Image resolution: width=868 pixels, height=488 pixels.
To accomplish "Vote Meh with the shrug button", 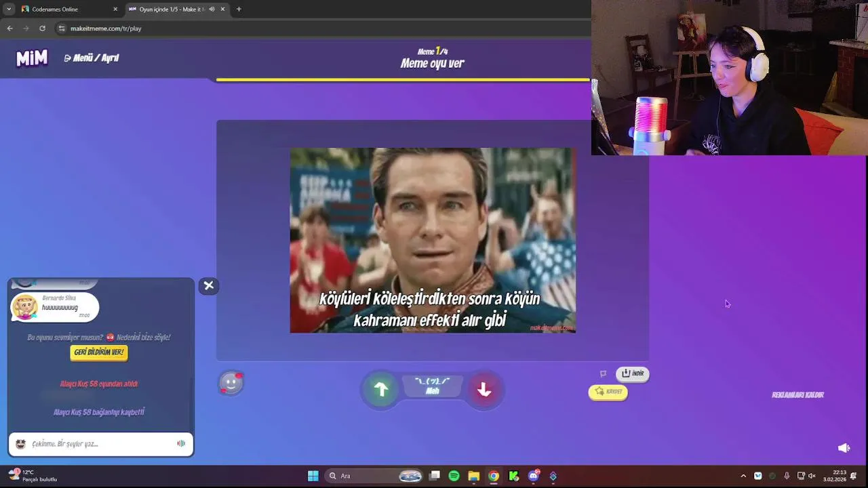I will [433, 386].
